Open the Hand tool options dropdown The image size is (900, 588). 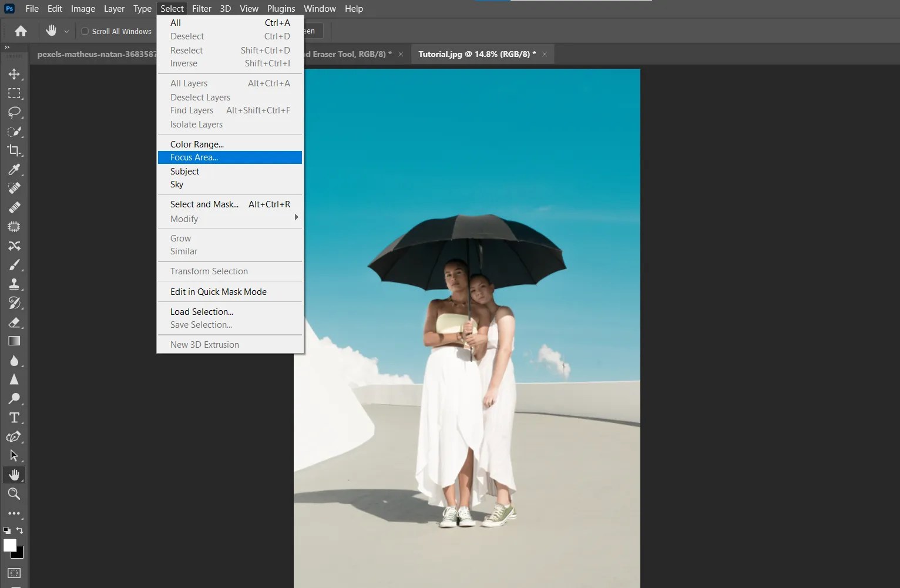point(66,31)
